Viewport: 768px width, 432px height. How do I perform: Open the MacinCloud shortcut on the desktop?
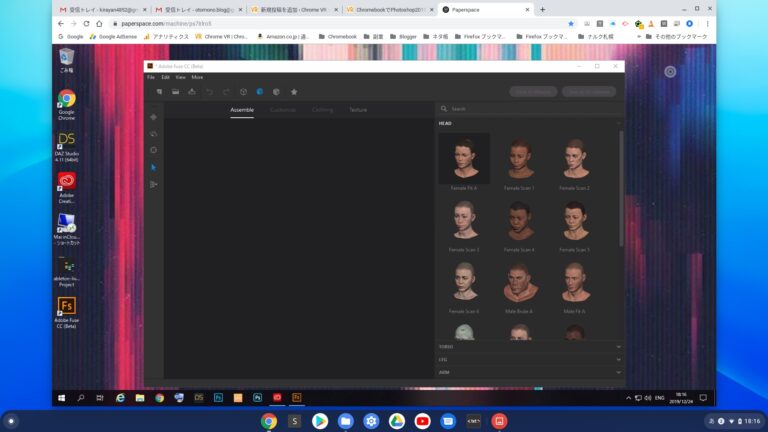(67, 229)
